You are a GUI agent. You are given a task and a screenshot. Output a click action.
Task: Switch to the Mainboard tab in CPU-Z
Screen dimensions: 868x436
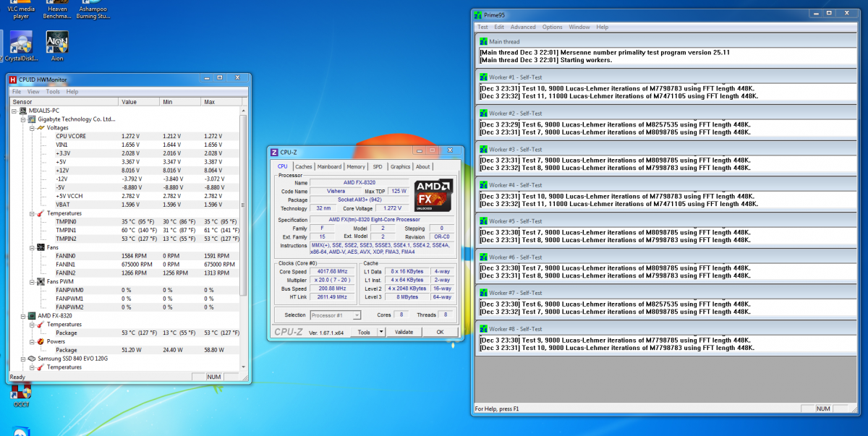[x=329, y=166]
